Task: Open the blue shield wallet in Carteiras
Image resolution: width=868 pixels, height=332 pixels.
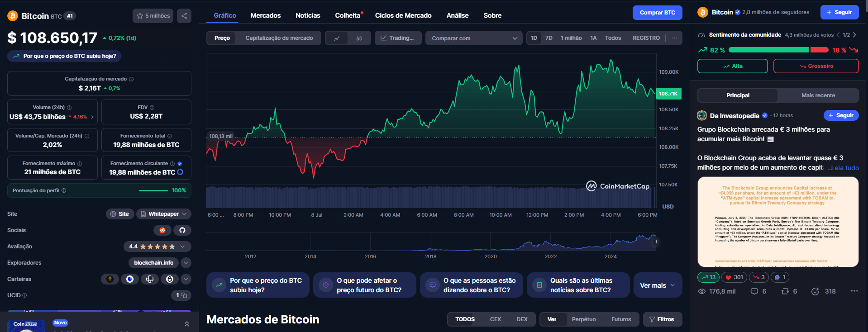Action: pos(130,279)
